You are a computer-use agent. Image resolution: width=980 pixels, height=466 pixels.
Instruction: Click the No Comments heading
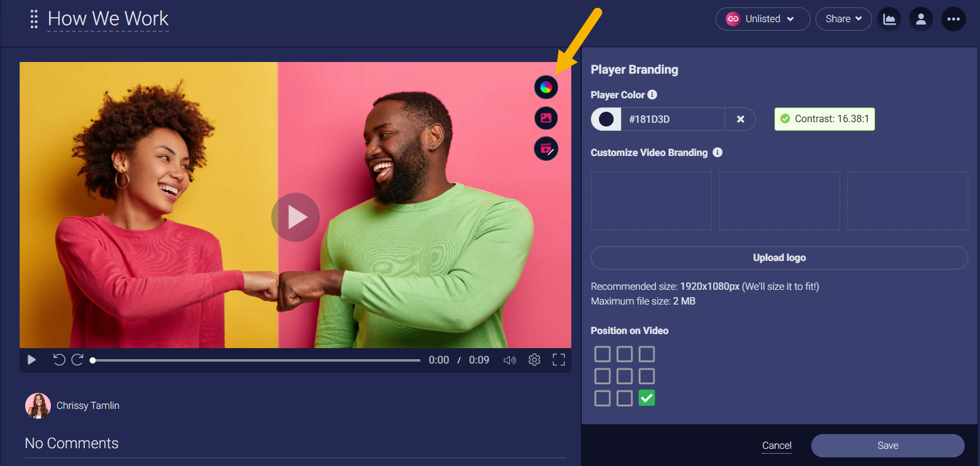[x=72, y=443]
